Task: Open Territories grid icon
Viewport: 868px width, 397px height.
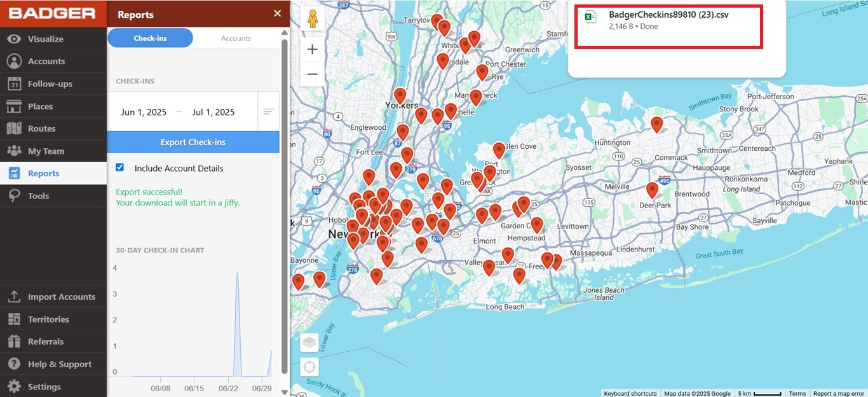Action: point(14,319)
